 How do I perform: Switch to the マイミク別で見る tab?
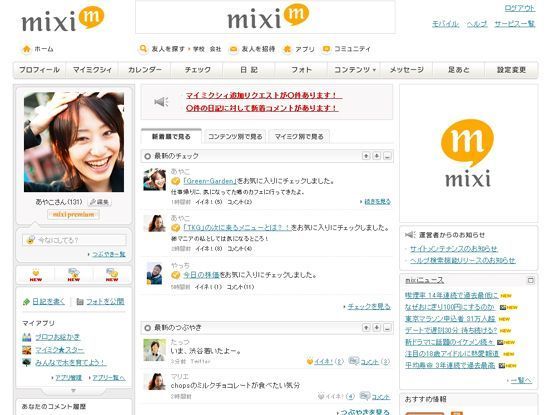click(299, 136)
